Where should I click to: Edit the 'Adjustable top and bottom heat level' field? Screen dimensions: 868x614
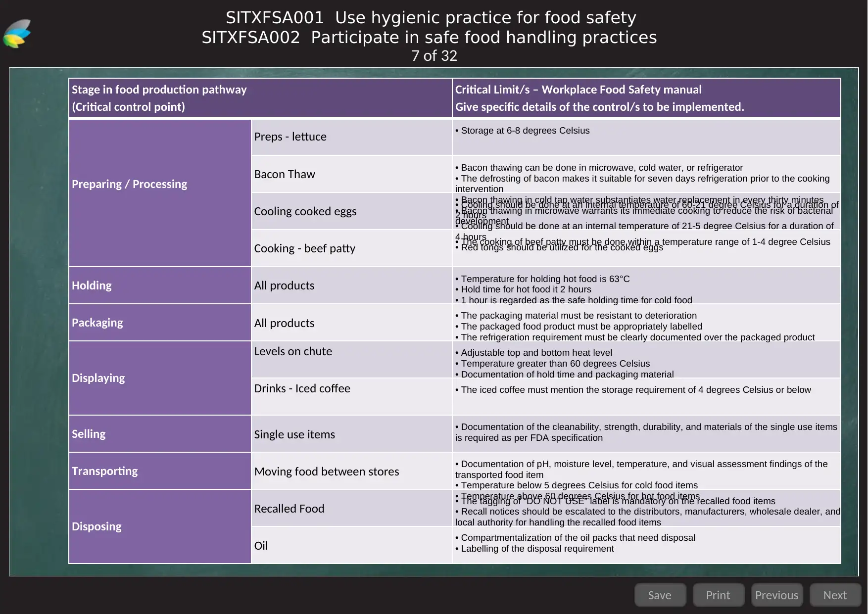click(646, 360)
